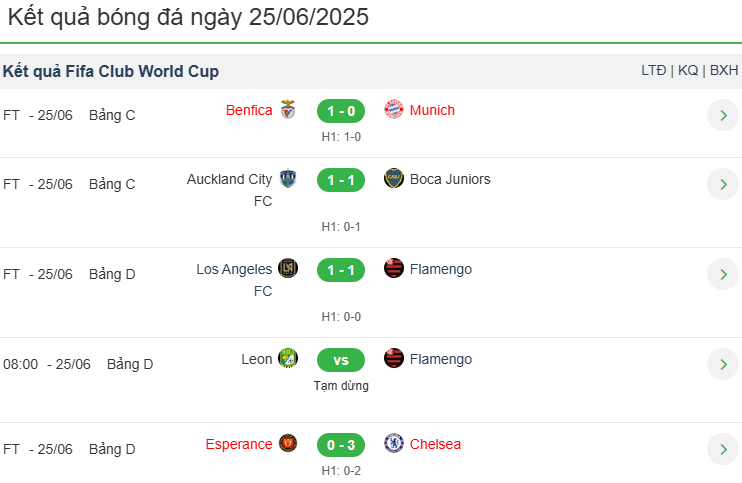Click the Bayern Munich club logo
Screen dimensions: 742x483
point(394,109)
